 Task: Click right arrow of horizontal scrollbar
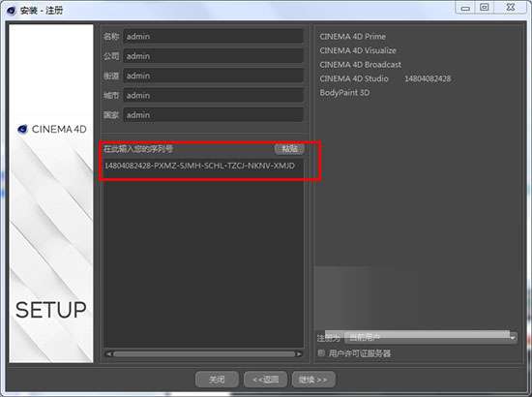point(299,353)
